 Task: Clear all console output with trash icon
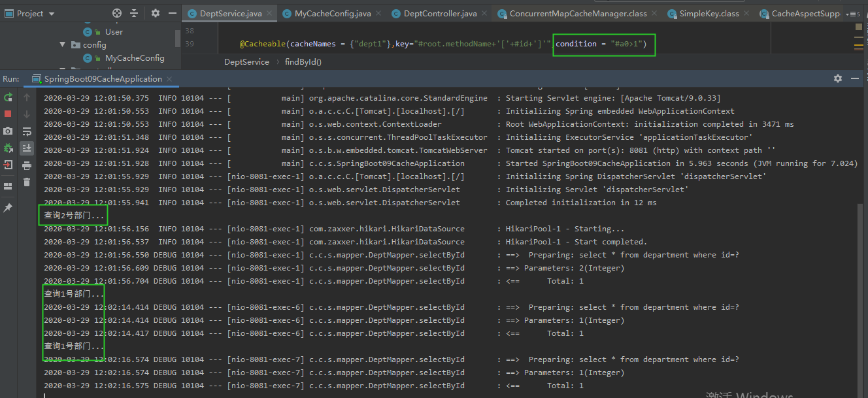click(27, 182)
